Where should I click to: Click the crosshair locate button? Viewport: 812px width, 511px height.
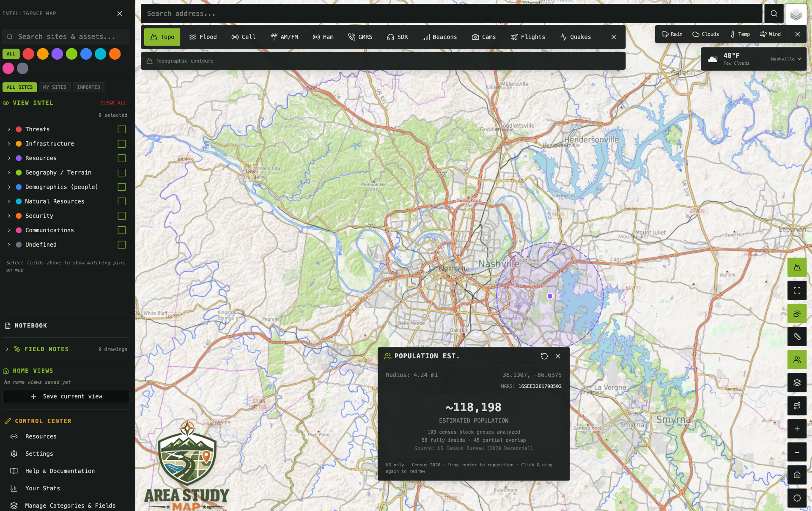pos(797,498)
